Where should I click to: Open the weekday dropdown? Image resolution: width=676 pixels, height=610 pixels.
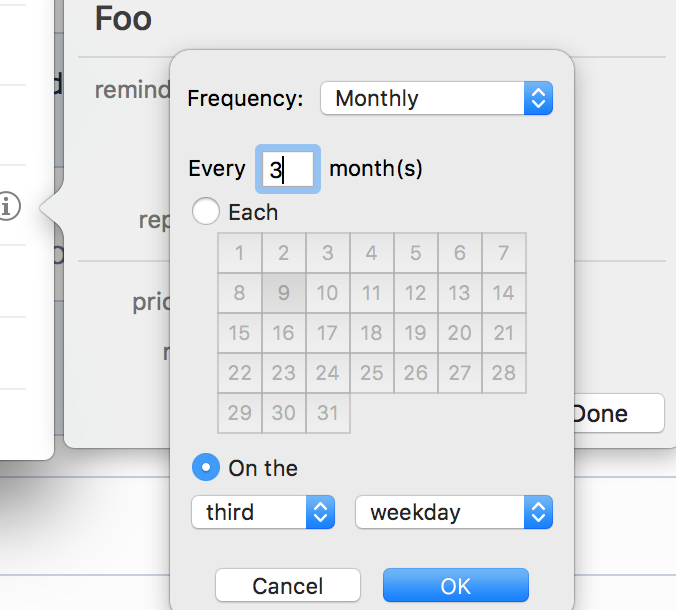pos(453,513)
